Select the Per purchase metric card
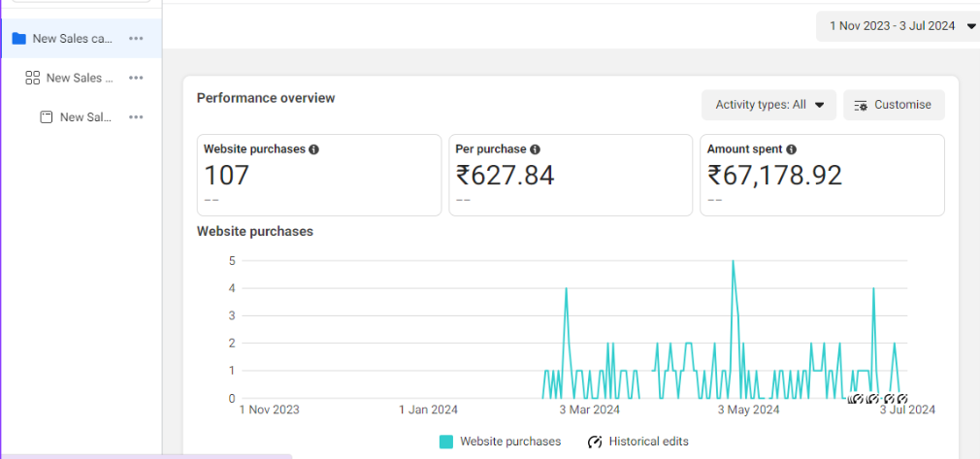The image size is (980, 459). pyautogui.click(x=570, y=175)
